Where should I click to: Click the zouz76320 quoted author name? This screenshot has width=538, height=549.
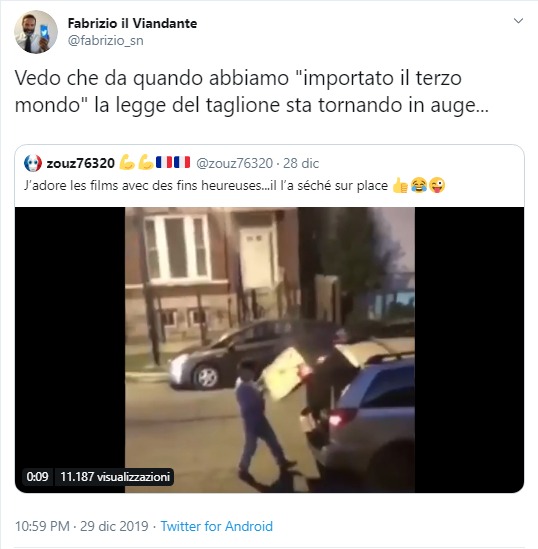tap(81, 164)
